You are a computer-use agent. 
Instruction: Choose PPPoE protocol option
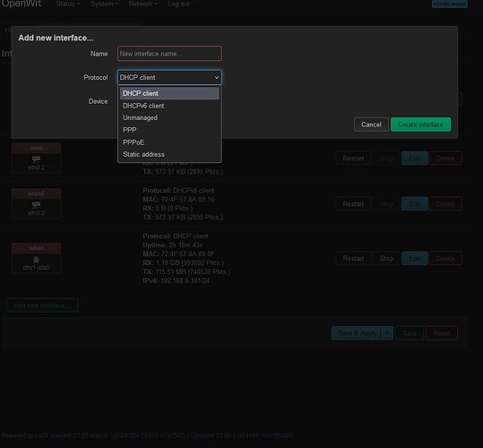[169, 142]
